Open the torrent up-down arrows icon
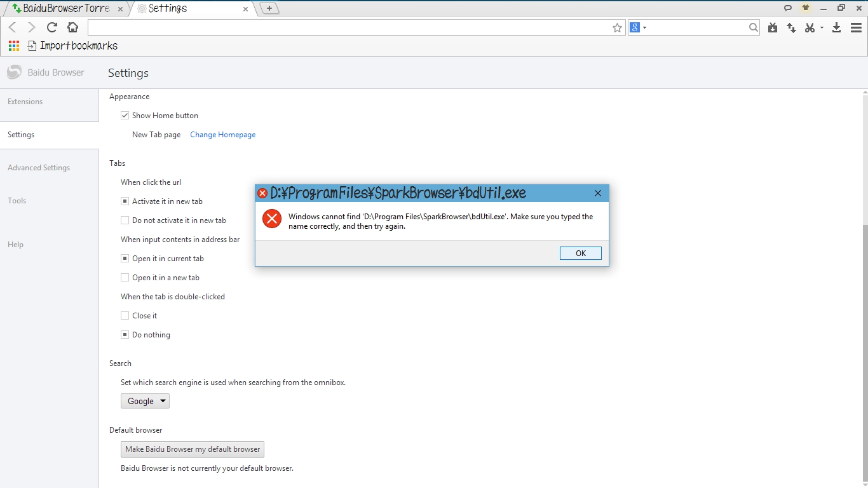The height and width of the screenshot is (488, 868). point(791,27)
